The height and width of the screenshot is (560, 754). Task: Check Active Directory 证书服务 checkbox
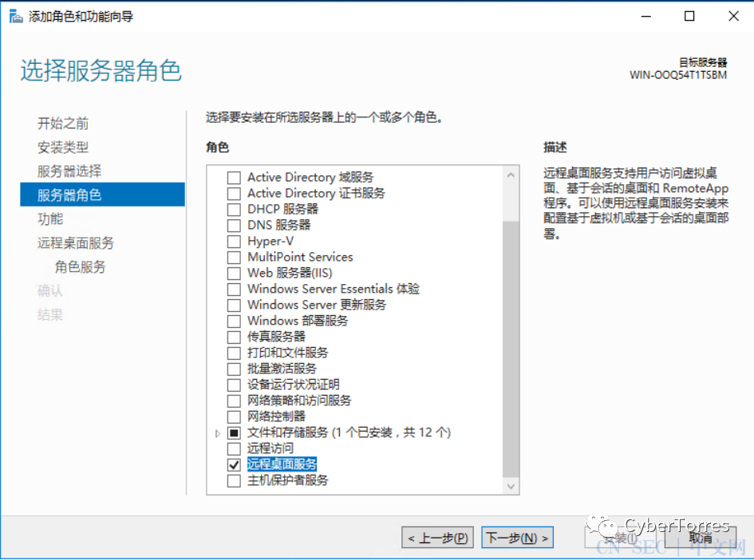(x=235, y=194)
